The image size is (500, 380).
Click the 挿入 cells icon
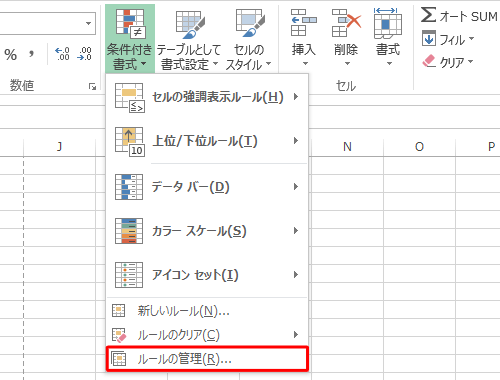pos(304,23)
